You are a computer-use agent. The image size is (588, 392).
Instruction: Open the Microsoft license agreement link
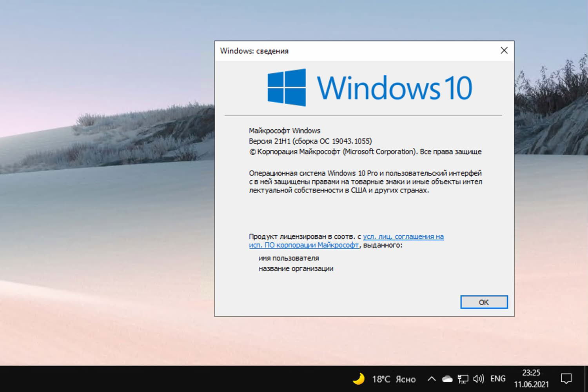click(x=402, y=236)
